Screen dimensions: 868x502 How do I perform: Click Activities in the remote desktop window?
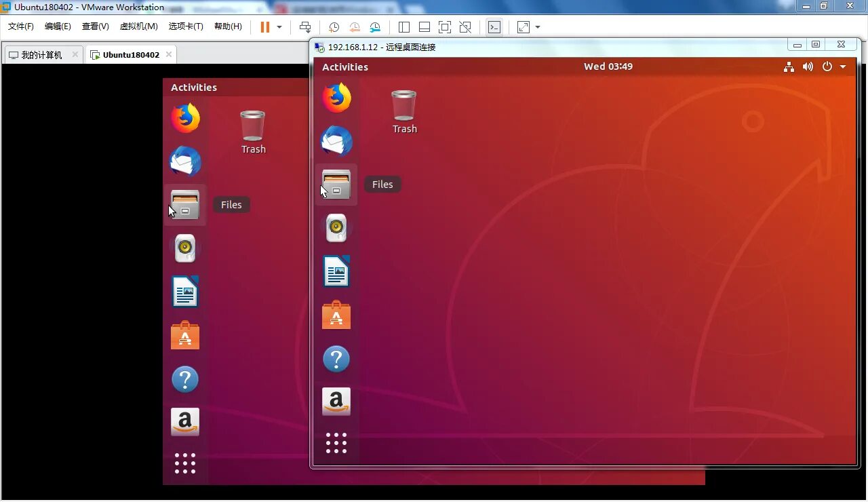coord(345,66)
